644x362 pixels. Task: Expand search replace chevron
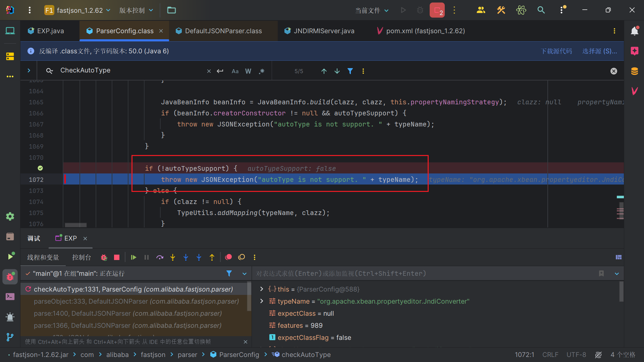[x=29, y=70]
